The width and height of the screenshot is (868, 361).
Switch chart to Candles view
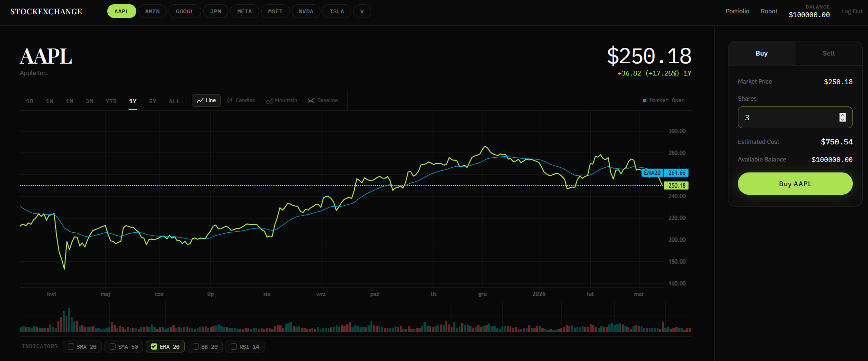(x=241, y=101)
